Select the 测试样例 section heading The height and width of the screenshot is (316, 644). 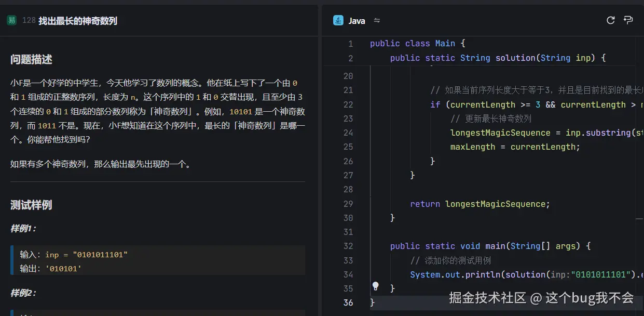click(31, 205)
